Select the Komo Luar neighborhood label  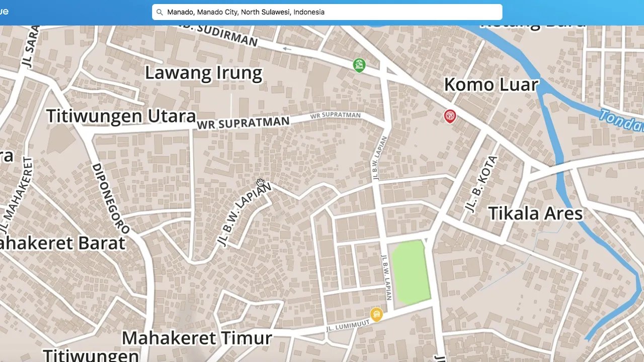(x=491, y=84)
